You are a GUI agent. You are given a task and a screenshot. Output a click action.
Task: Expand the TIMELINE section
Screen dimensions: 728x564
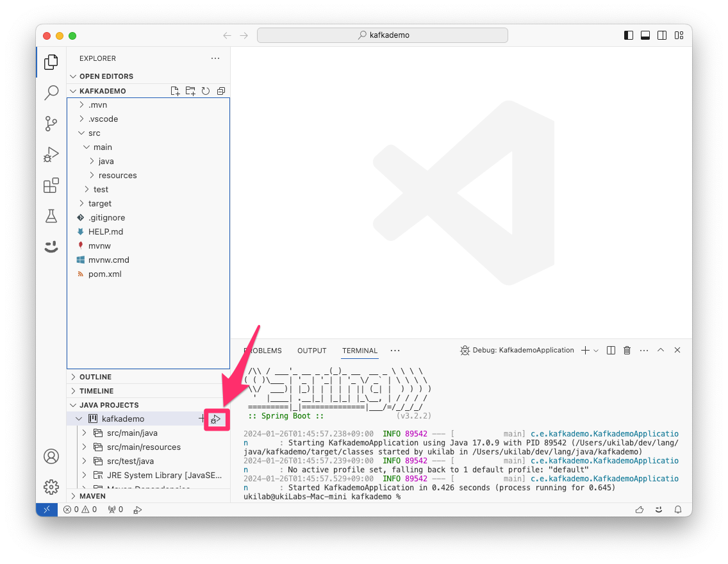[149, 391]
